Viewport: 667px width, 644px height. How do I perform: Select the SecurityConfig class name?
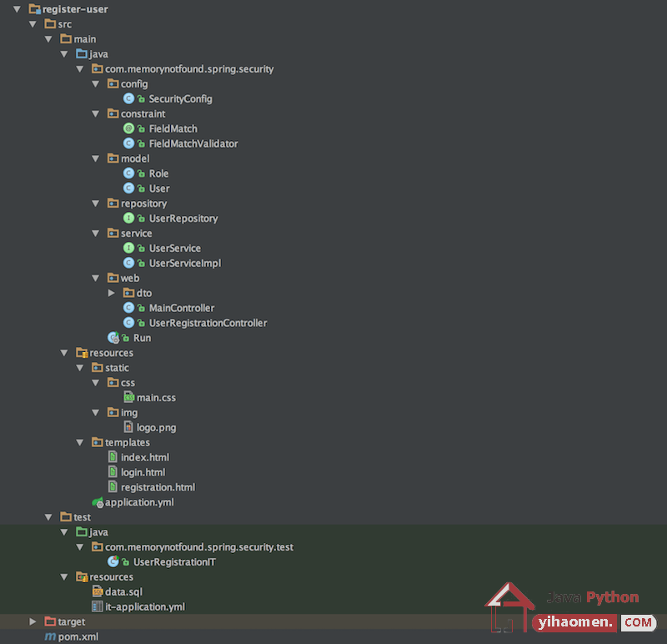click(180, 99)
